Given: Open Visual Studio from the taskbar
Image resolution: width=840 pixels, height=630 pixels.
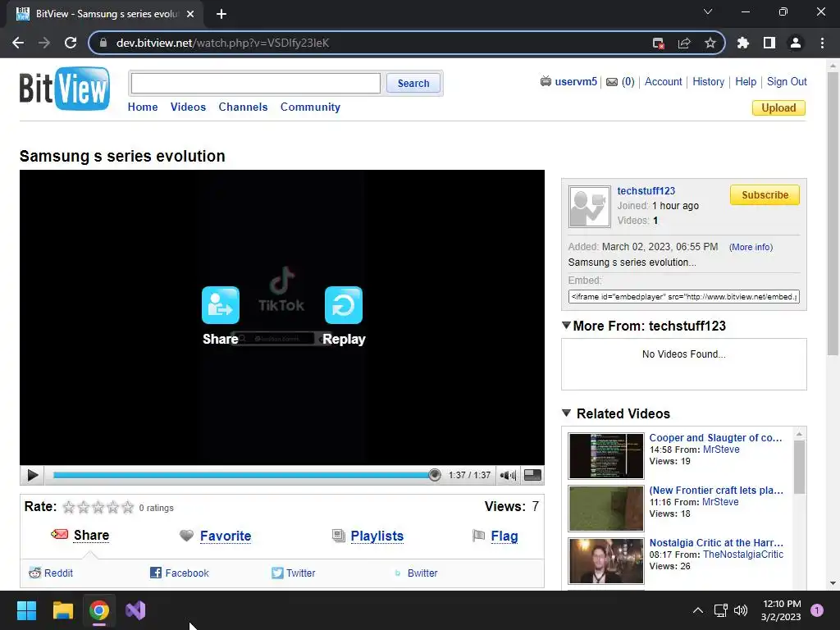Looking at the screenshot, I should coord(135,610).
